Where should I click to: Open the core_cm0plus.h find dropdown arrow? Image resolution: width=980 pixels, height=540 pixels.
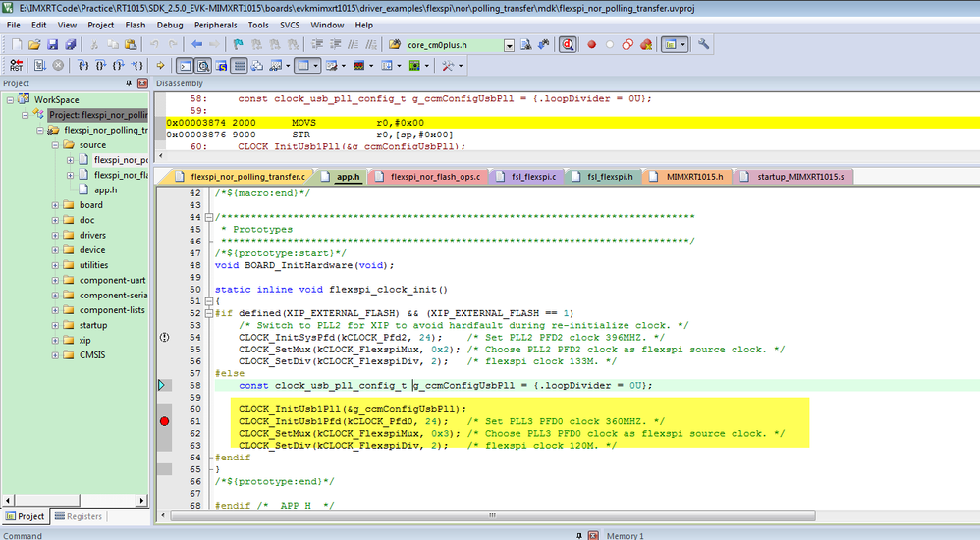[x=510, y=45]
